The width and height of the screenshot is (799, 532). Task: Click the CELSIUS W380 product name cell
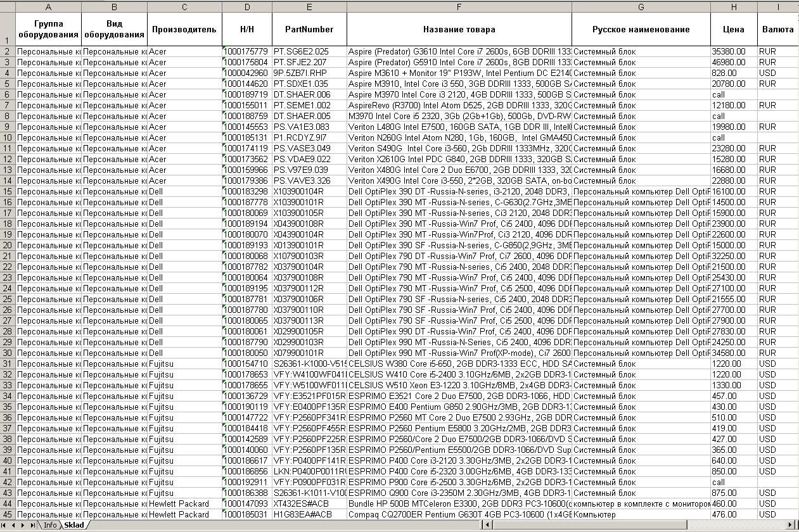click(x=459, y=364)
